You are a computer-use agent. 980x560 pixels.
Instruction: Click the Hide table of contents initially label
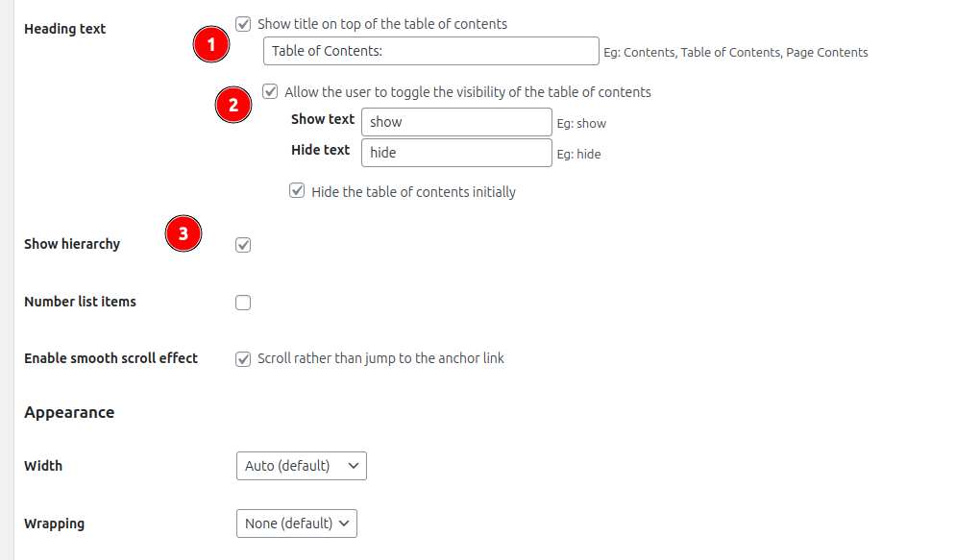413,192
